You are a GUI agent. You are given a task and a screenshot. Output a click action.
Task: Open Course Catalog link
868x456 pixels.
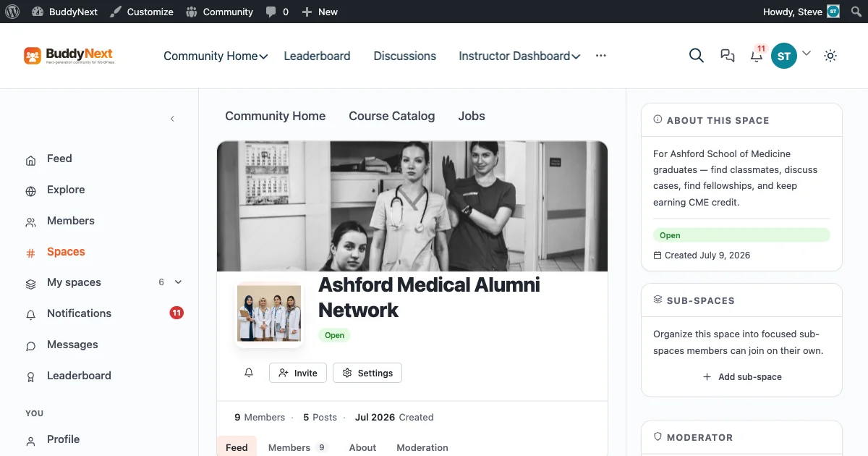(x=392, y=116)
